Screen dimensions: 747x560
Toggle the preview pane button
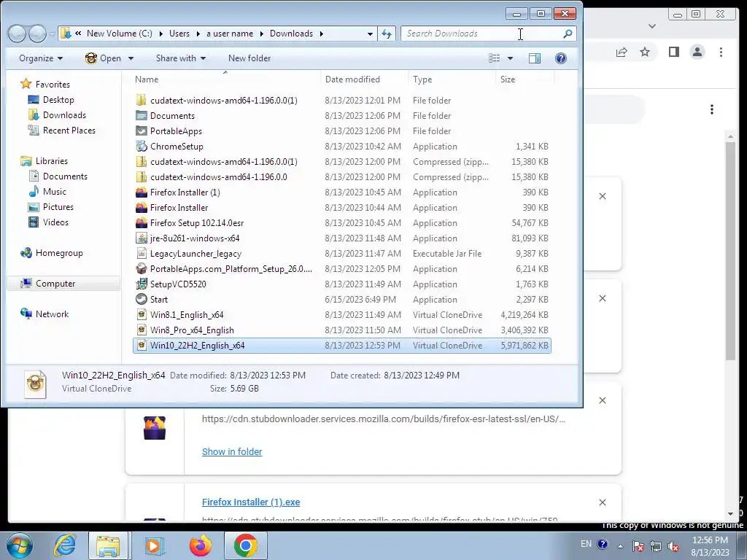click(x=535, y=58)
